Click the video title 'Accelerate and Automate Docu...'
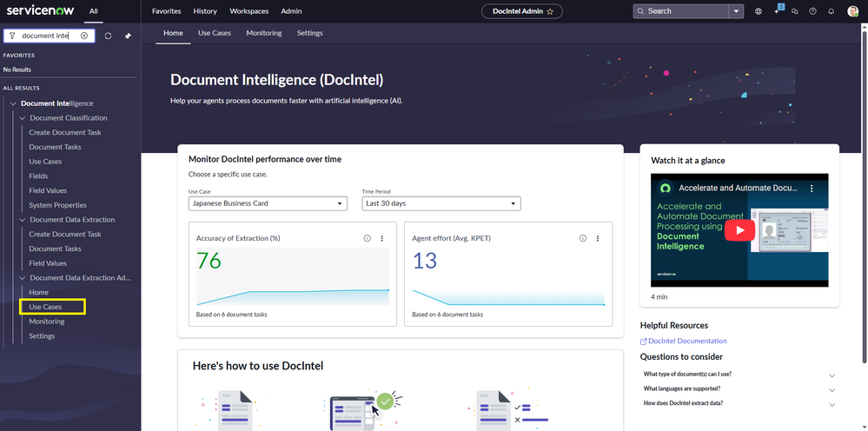The image size is (868, 431). (739, 188)
